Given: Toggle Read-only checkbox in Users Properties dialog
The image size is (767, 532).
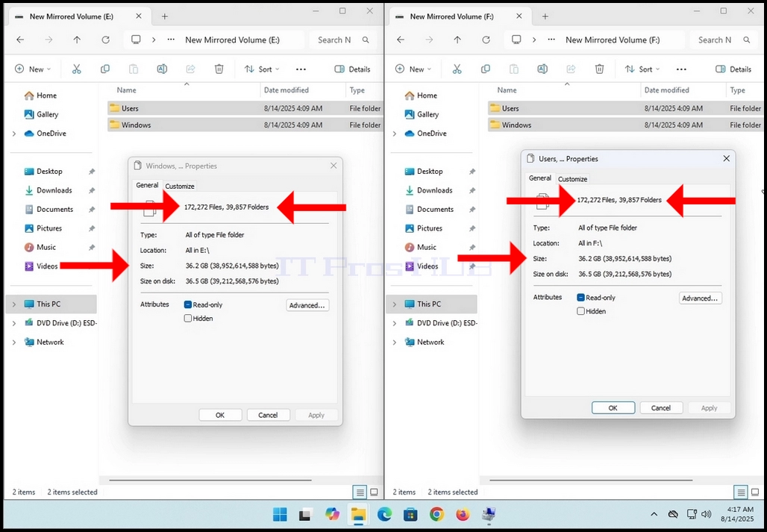Looking at the screenshot, I should 580,297.
